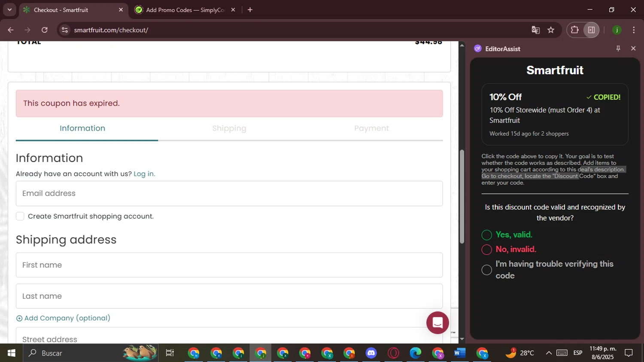Switch to the Add Promo Codes tab
644x362 pixels.
coord(185,10)
